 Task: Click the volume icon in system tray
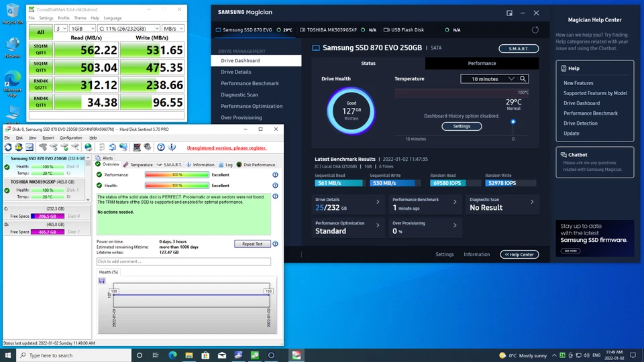586,355
